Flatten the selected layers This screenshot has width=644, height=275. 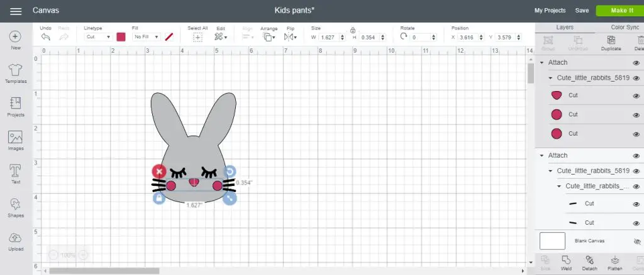[x=615, y=263]
